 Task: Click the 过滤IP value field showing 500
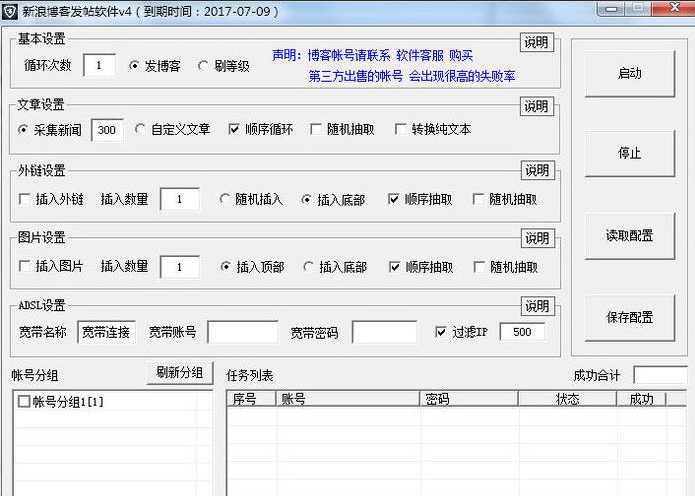click(x=522, y=332)
